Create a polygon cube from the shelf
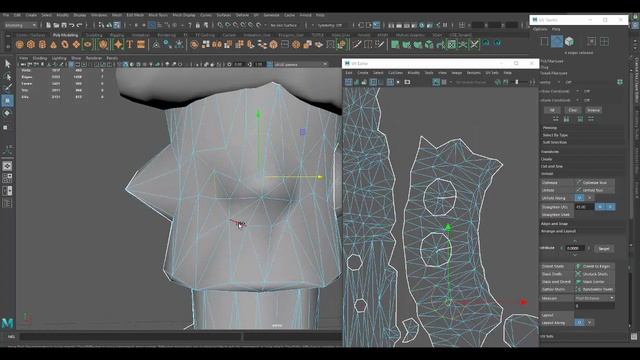This screenshot has width=640, height=360. [x=31, y=44]
